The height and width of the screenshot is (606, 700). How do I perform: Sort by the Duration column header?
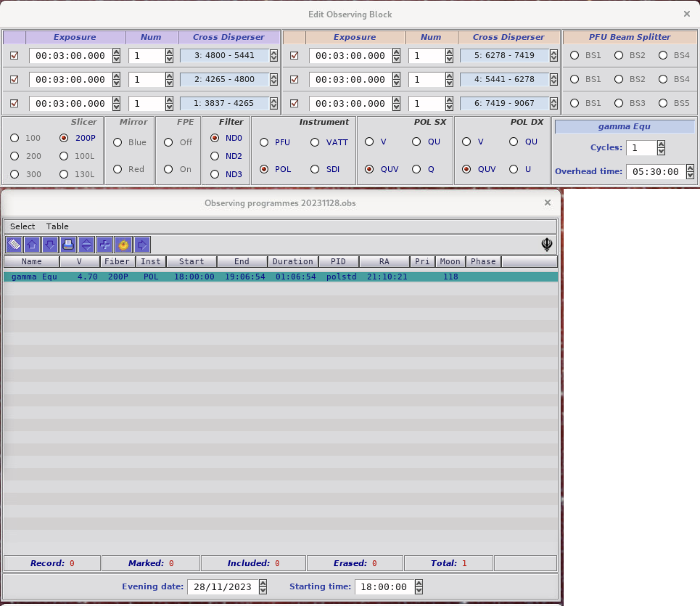[293, 261]
